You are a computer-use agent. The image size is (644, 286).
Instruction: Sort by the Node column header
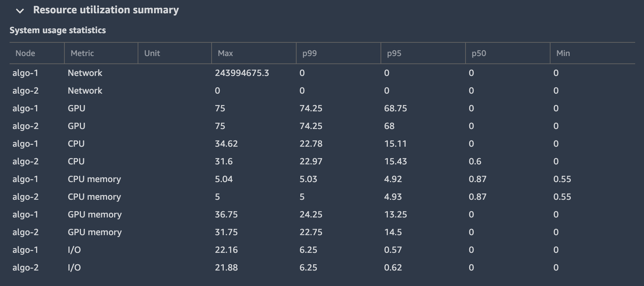tap(25, 53)
